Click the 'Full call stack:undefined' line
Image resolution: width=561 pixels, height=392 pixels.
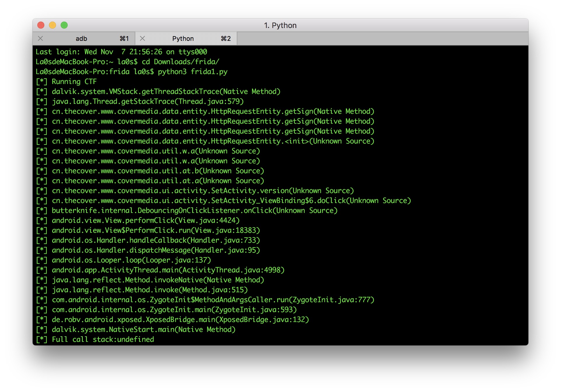click(x=103, y=339)
